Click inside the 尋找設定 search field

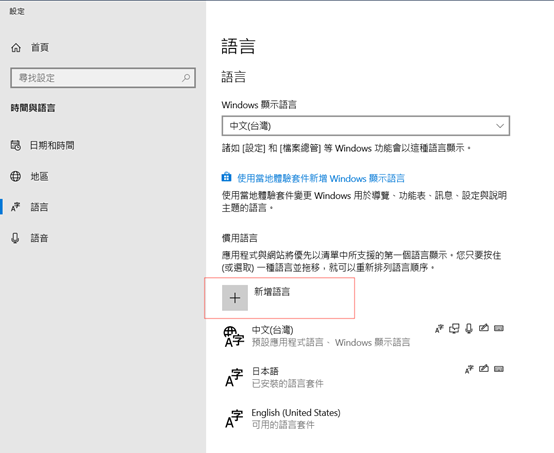tap(103, 78)
